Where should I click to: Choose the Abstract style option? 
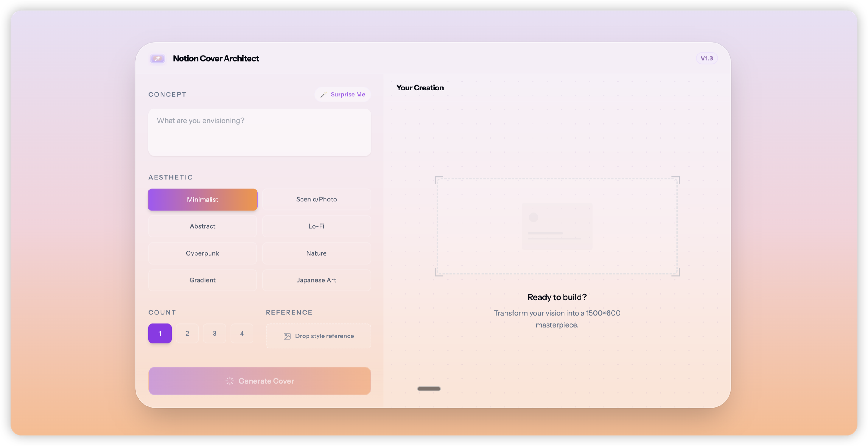[x=203, y=226]
